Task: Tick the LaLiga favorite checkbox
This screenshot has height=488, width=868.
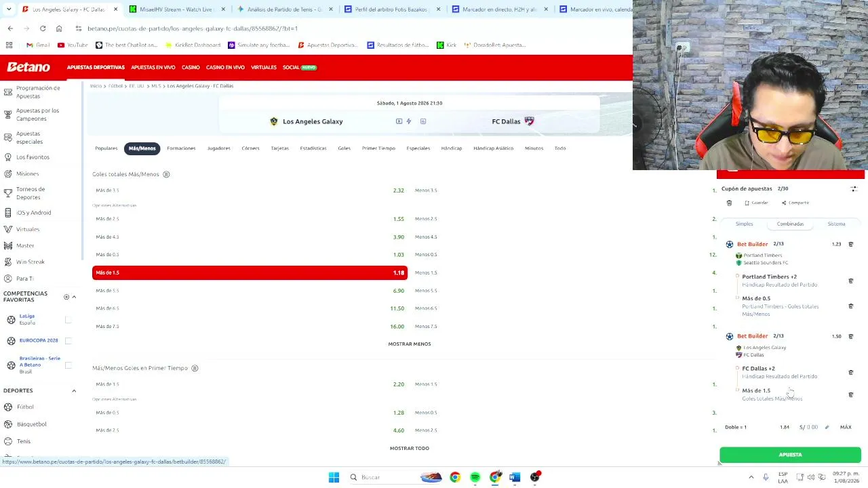Action: point(68,319)
